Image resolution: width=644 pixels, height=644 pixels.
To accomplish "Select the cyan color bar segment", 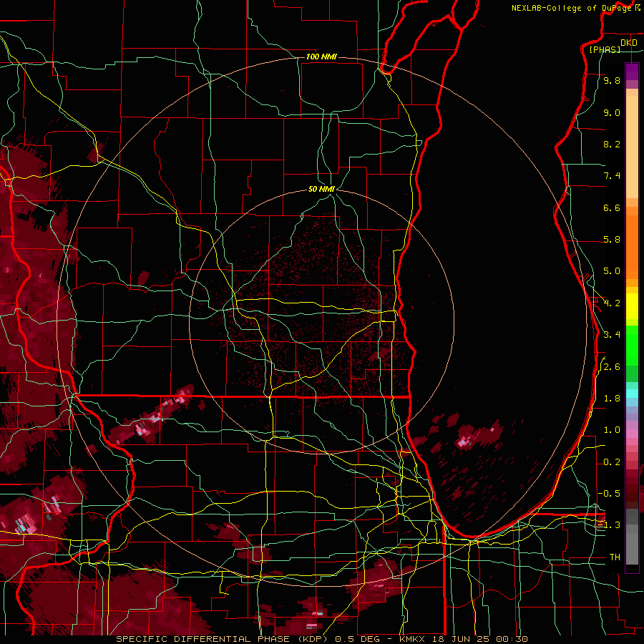I will [x=632, y=394].
